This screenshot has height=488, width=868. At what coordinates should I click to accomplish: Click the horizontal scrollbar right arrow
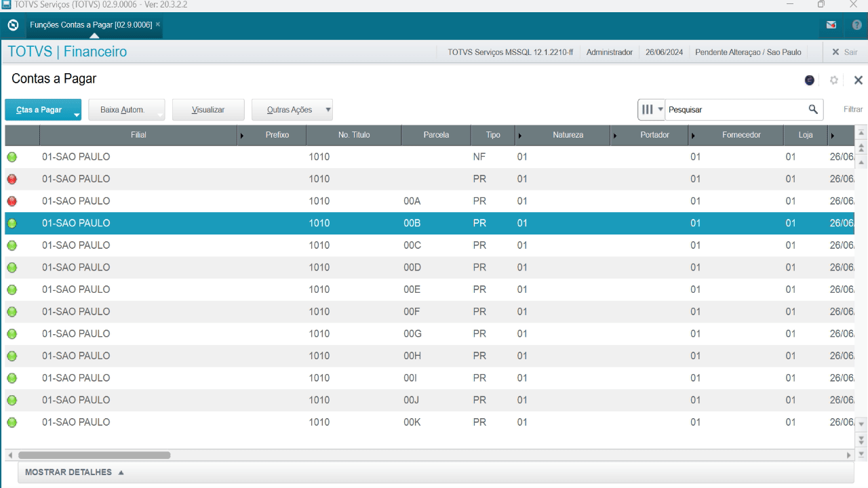click(x=849, y=455)
